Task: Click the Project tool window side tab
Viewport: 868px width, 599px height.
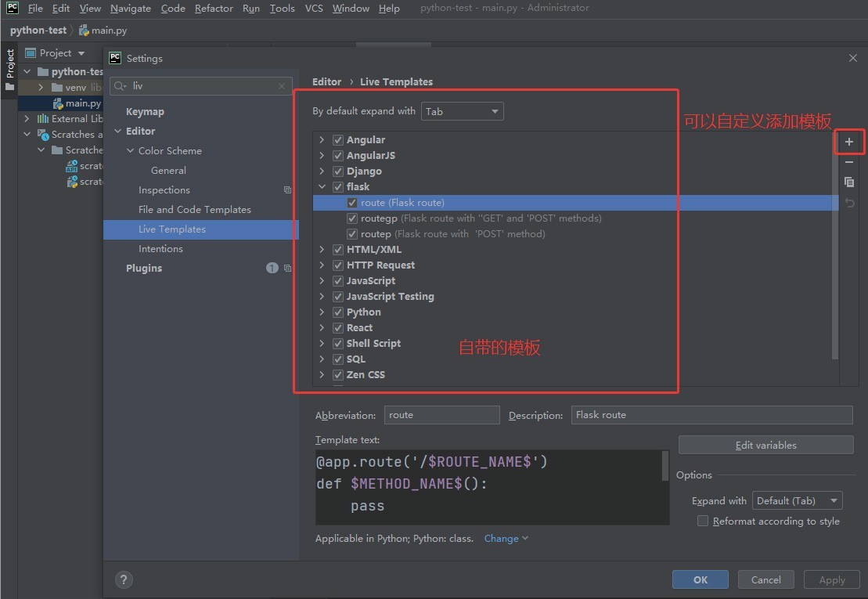Action: 9,69
